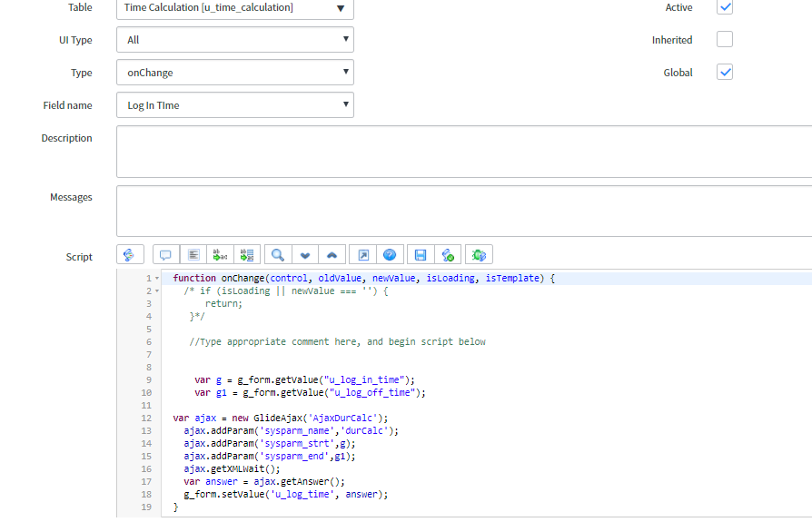The height and width of the screenshot is (522, 812).
Task: Open the script debugger bug icon
Action: (x=480, y=255)
